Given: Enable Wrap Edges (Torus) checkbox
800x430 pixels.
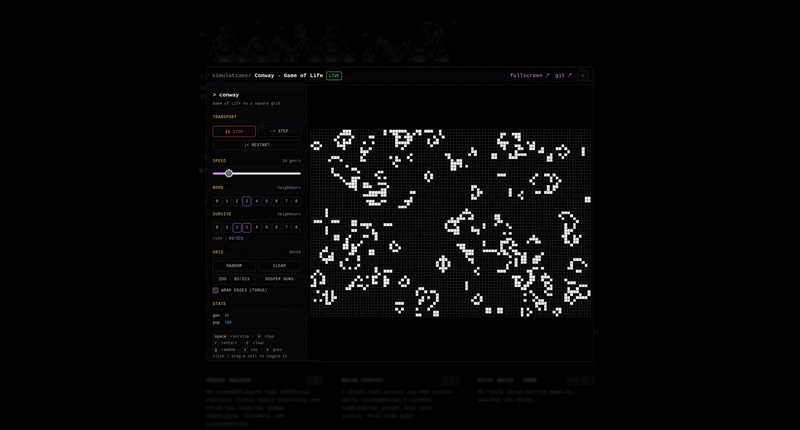Looking at the screenshot, I should pyautogui.click(x=215, y=290).
